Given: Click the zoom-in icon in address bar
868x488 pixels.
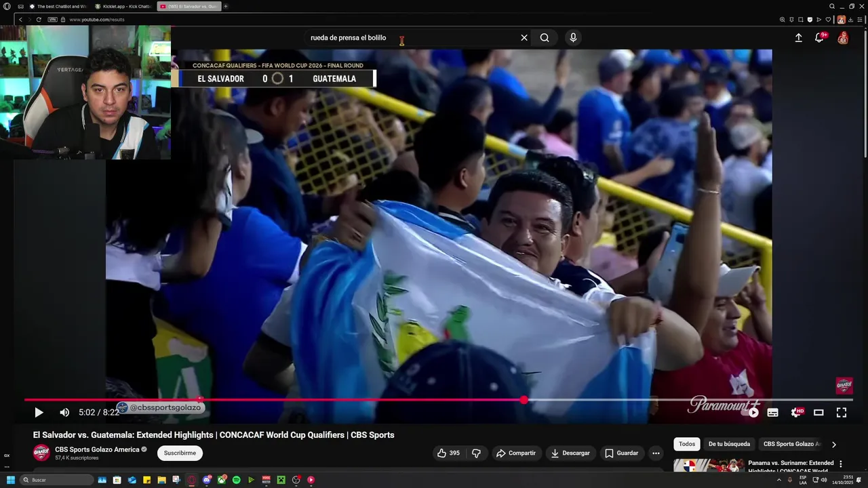Looking at the screenshot, I should click(783, 20).
